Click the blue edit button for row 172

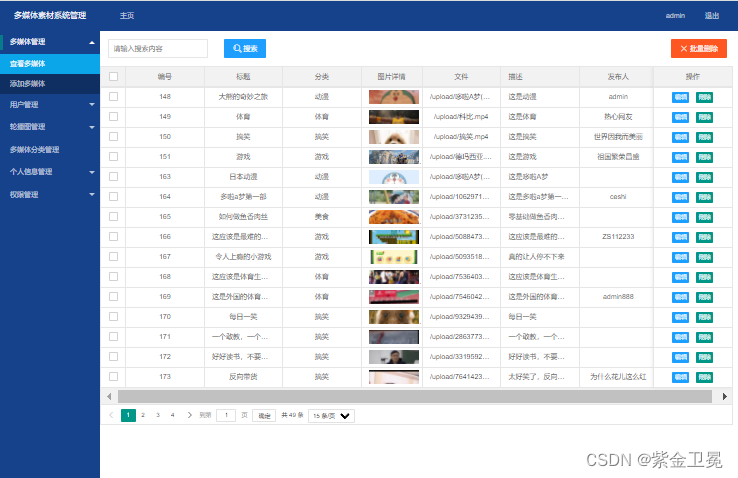click(x=680, y=357)
